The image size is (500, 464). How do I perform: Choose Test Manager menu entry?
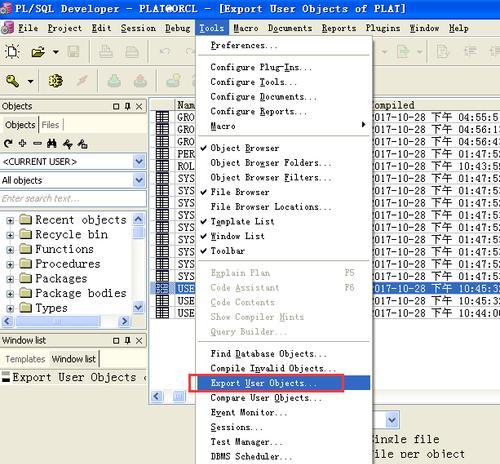pos(284,442)
